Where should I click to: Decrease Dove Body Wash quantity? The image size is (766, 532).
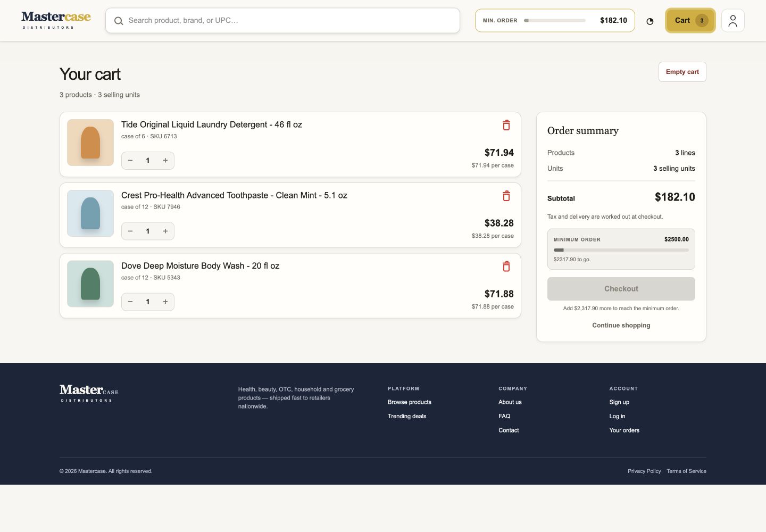[130, 302]
